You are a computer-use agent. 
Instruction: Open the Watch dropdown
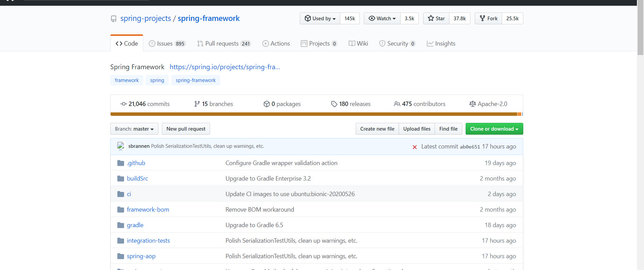382,19
